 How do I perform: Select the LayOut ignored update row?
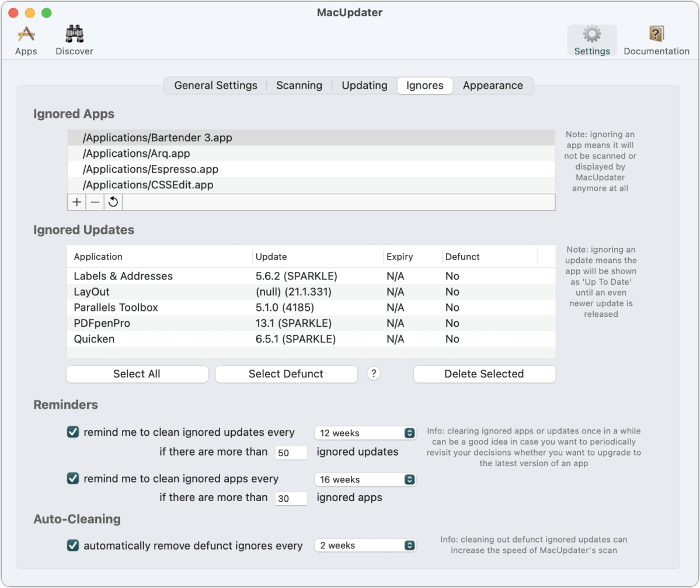pos(311,292)
